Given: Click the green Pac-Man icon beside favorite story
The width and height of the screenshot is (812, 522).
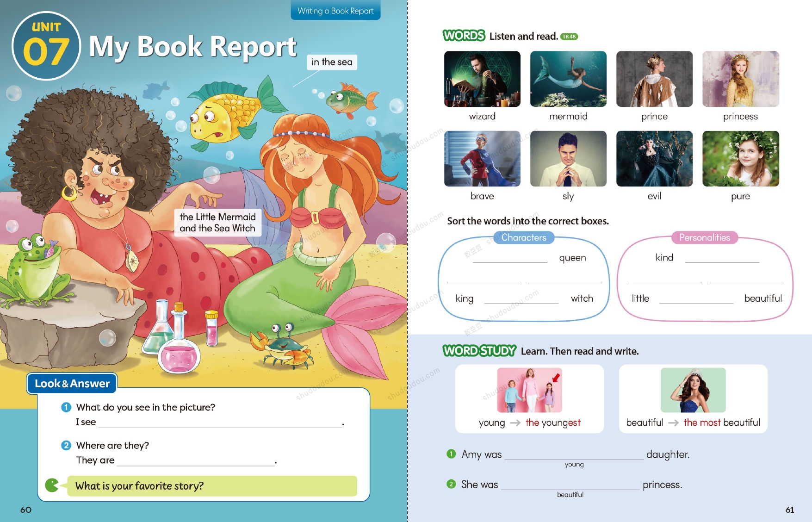Looking at the screenshot, I should [52, 485].
